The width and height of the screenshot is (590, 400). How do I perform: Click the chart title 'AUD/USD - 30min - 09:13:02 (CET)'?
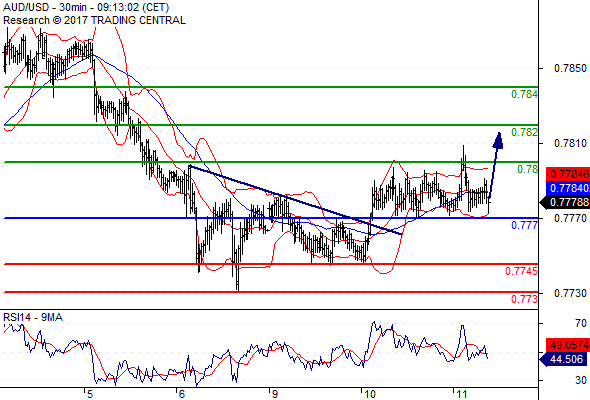tap(86, 7)
